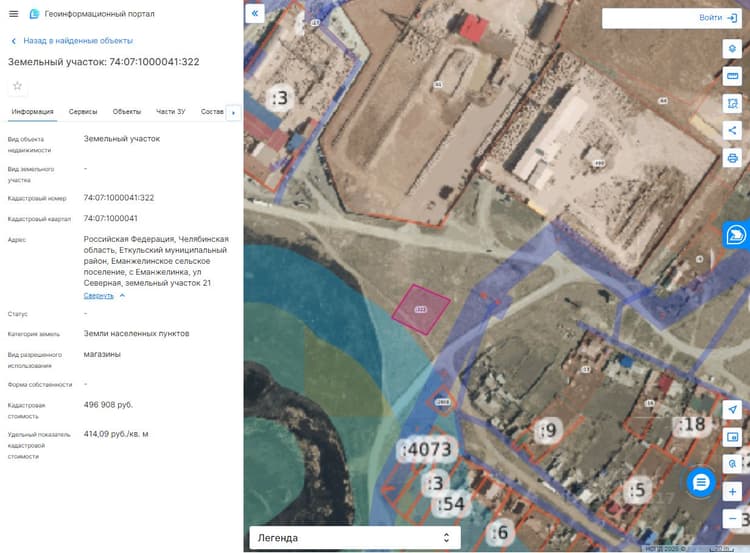Select the ruler measurement tool

732,76
